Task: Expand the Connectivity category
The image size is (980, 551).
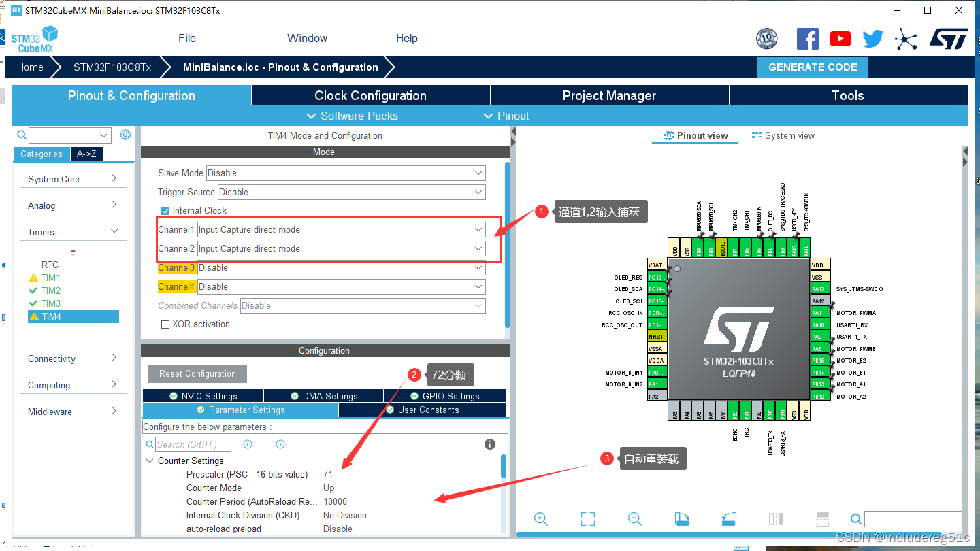Action: (73, 358)
